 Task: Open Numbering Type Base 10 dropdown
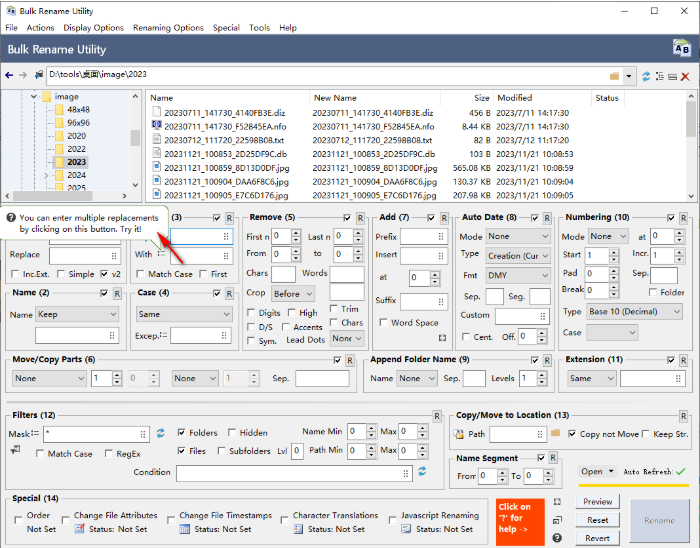[x=634, y=311]
